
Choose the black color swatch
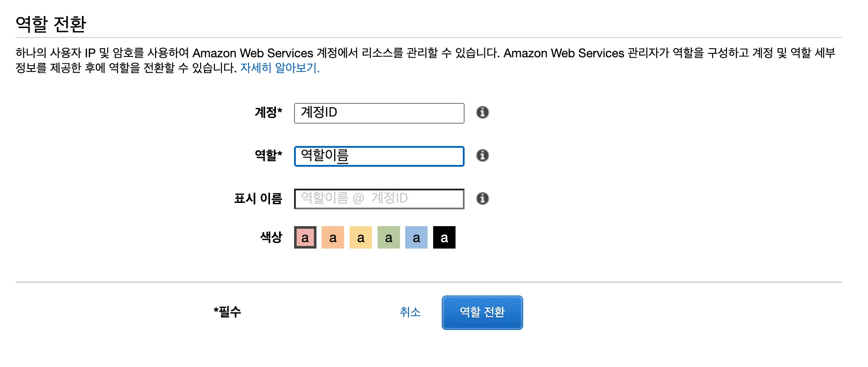point(444,237)
